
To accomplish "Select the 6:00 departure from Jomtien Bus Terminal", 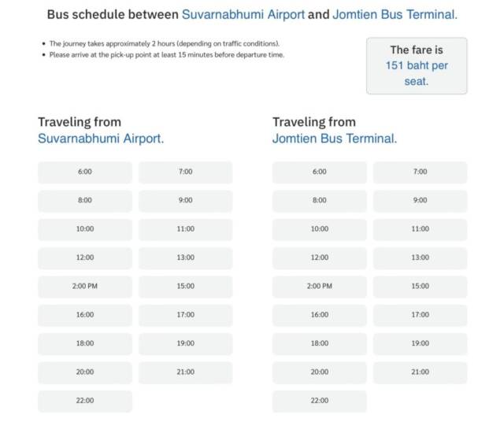I will [320, 172].
